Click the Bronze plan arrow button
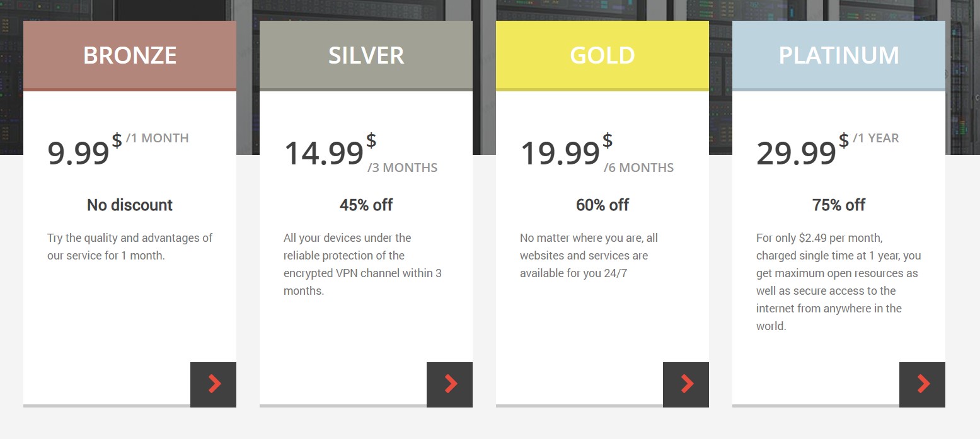The width and height of the screenshot is (980, 439). coord(213,384)
